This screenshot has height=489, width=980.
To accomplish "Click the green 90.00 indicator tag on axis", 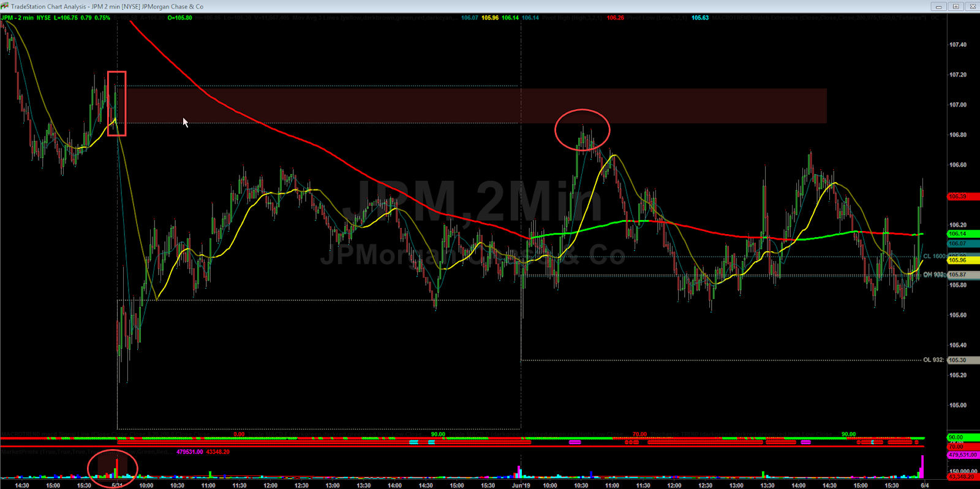I will click(963, 438).
